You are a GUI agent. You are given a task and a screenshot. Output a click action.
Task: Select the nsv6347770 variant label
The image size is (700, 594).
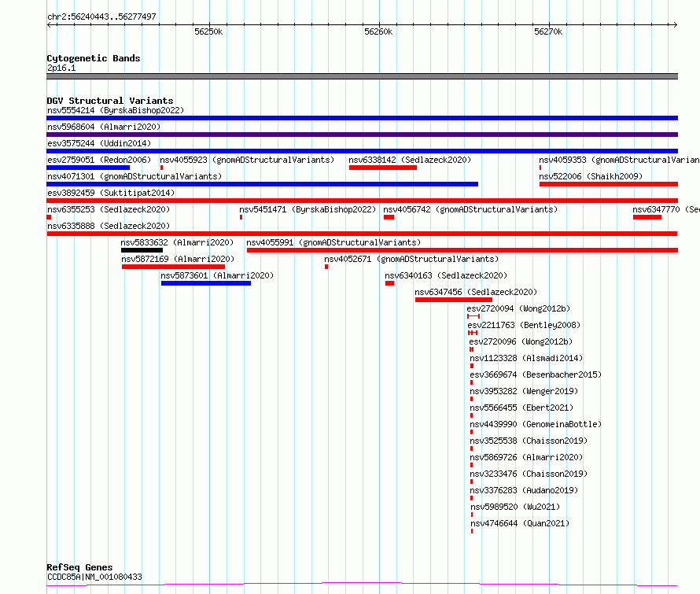[x=666, y=209]
